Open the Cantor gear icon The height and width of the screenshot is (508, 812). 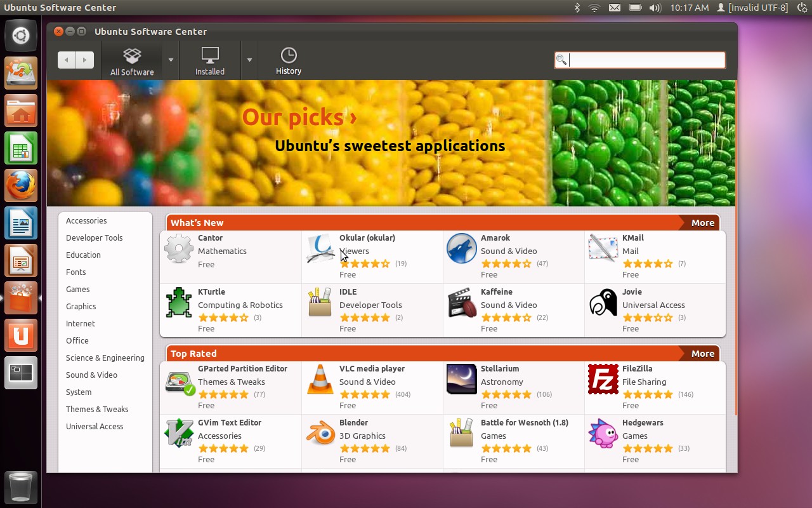pyautogui.click(x=179, y=248)
